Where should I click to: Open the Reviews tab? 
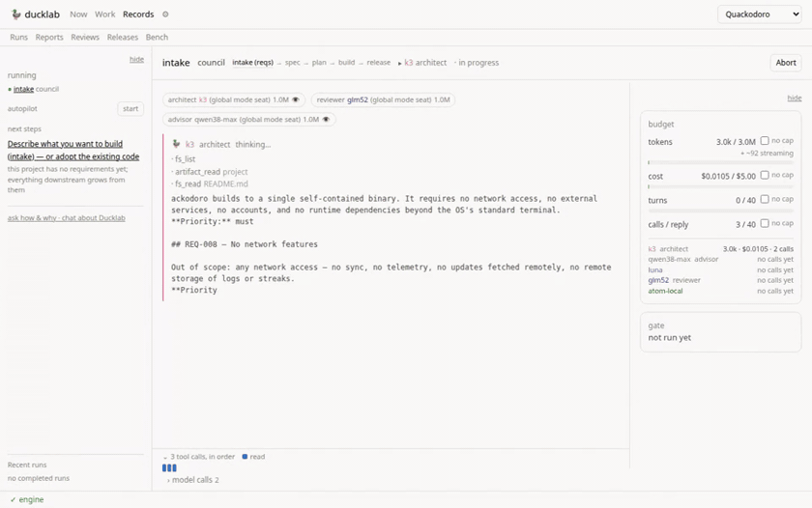(85, 38)
